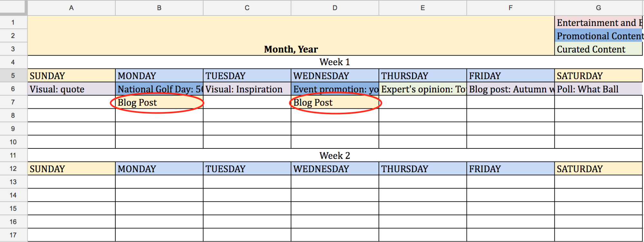
Task: Click the Curated Content legend cell
Action: pos(598,49)
